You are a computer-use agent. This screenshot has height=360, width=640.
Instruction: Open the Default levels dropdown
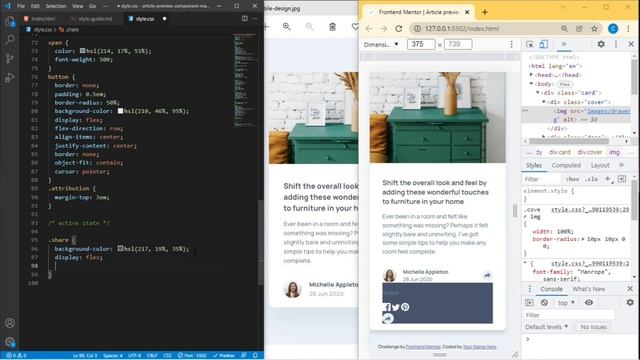click(547, 327)
